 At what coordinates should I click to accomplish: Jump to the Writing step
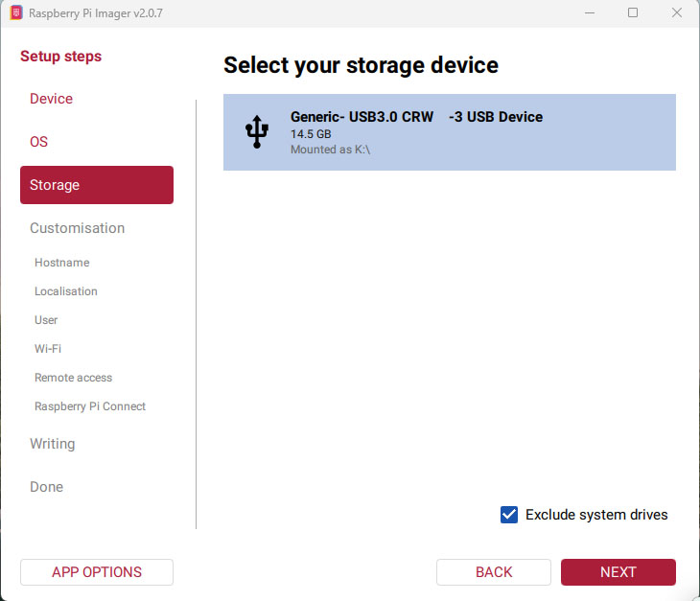click(x=52, y=444)
